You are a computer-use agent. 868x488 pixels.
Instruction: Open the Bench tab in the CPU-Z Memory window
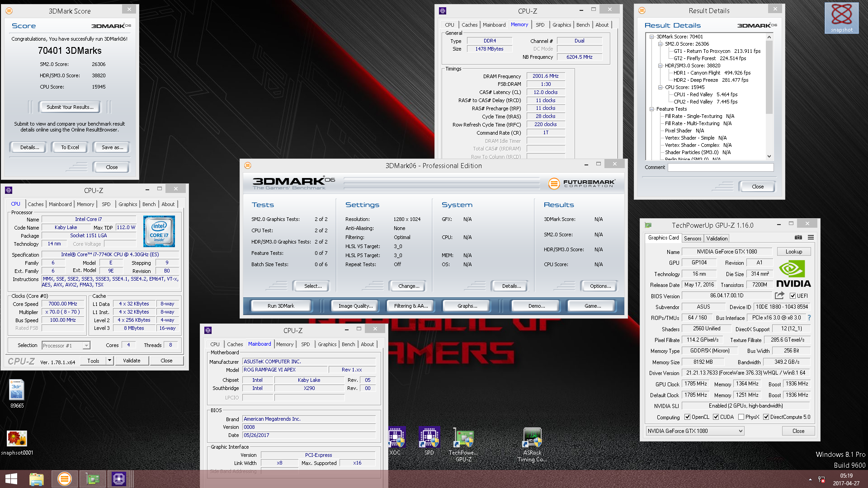coord(583,25)
